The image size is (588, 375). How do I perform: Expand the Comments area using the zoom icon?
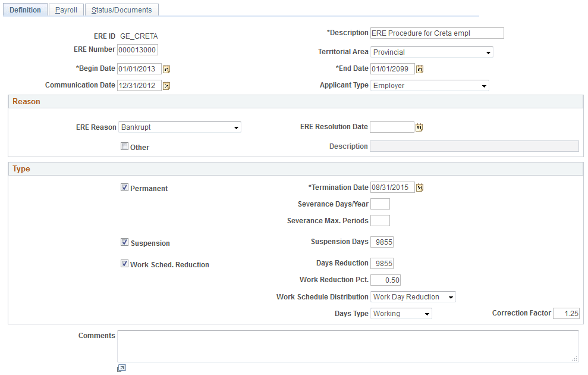click(x=121, y=368)
